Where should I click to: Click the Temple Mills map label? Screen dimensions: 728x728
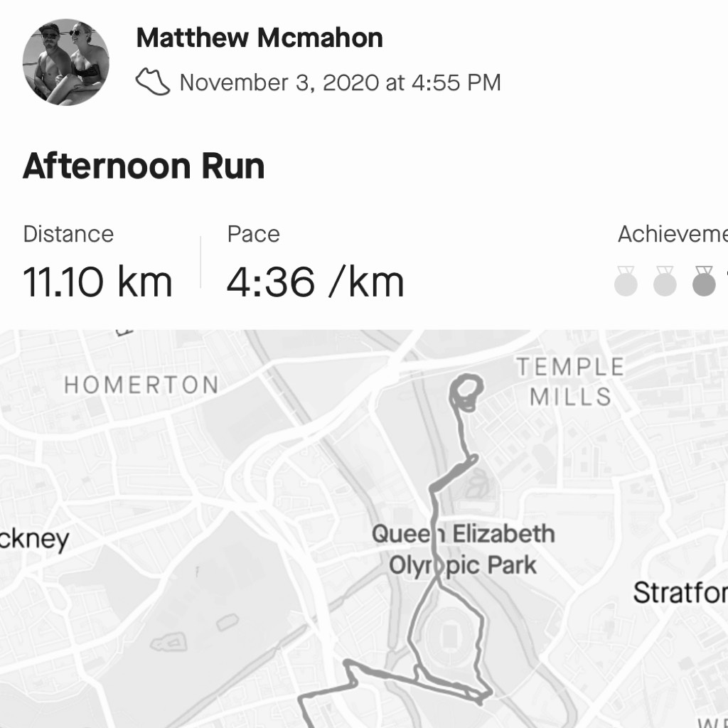pos(571,382)
